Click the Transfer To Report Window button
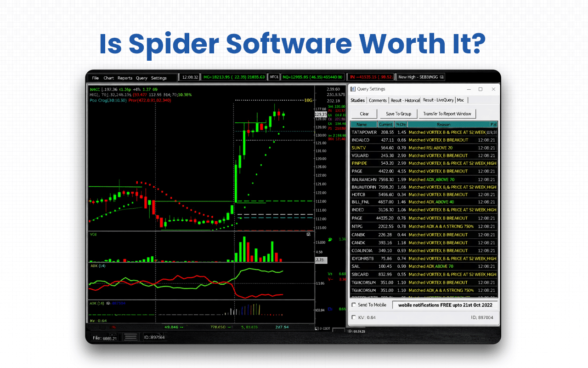This screenshot has width=588, height=368. (x=447, y=114)
